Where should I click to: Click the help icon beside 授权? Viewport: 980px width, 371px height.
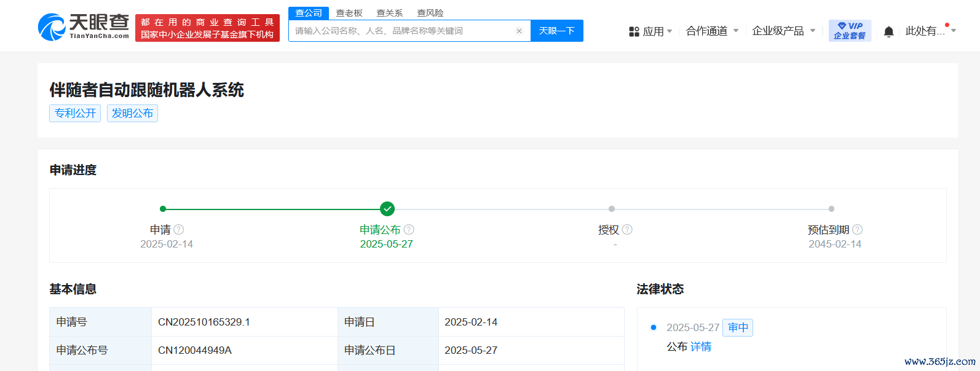[627, 230]
